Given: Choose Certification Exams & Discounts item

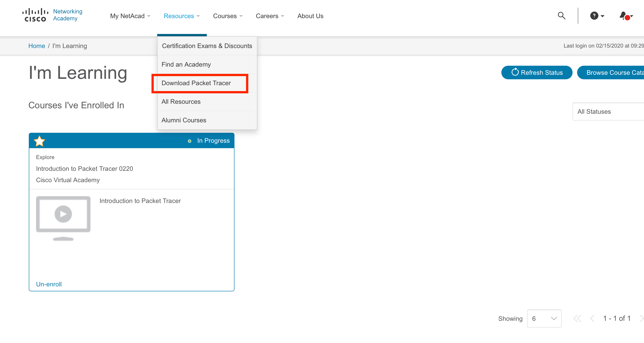Looking at the screenshot, I should pyautogui.click(x=207, y=46).
